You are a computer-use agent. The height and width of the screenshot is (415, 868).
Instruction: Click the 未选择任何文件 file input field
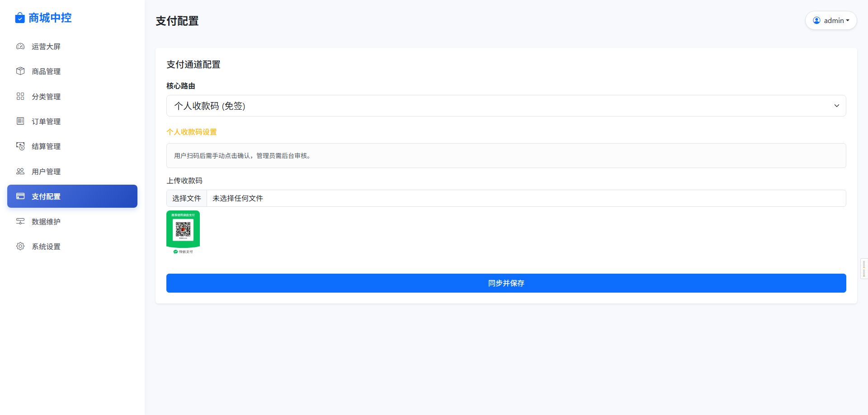click(506, 198)
